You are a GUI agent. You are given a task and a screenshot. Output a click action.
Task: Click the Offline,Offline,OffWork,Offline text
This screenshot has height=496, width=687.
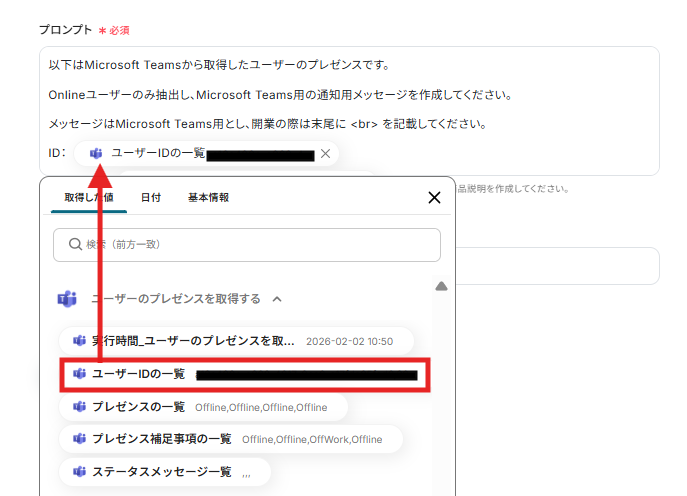[312, 439]
